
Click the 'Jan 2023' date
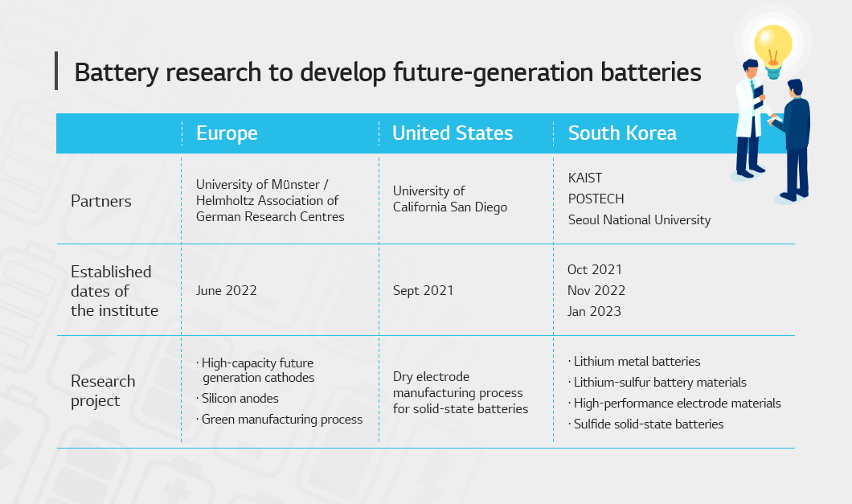pyautogui.click(x=594, y=312)
